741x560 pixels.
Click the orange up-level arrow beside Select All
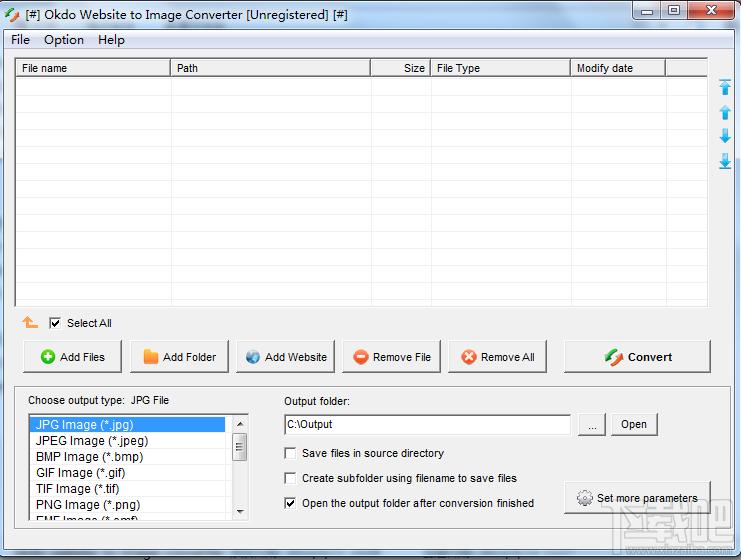point(30,322)
